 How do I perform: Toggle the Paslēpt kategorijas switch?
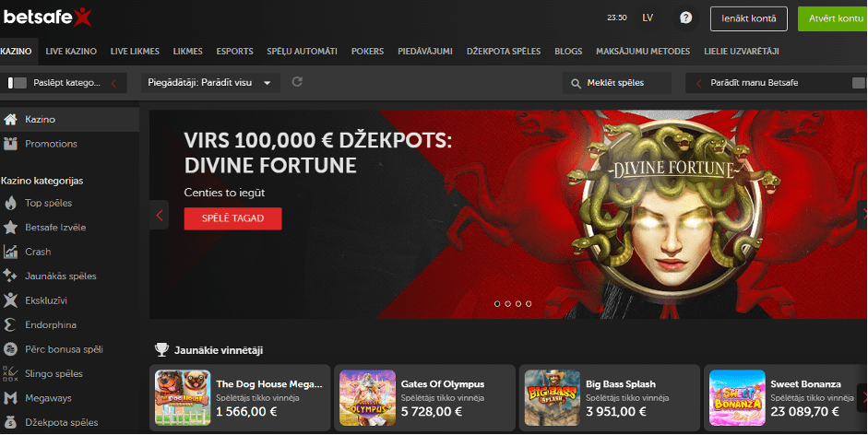pyautogui.click(x=18, y=83)
